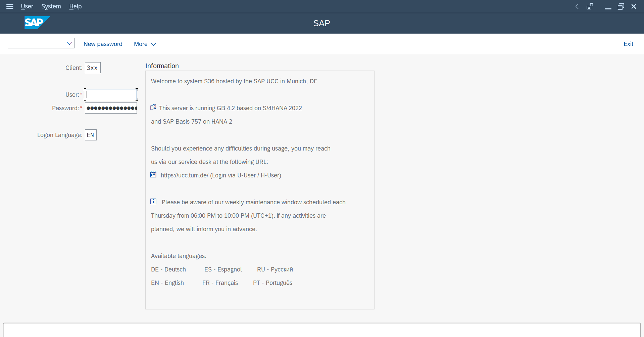Click the New password button
Image resolution: width=644 pixels, height=337 pixels.
click(x=103, y=44)
